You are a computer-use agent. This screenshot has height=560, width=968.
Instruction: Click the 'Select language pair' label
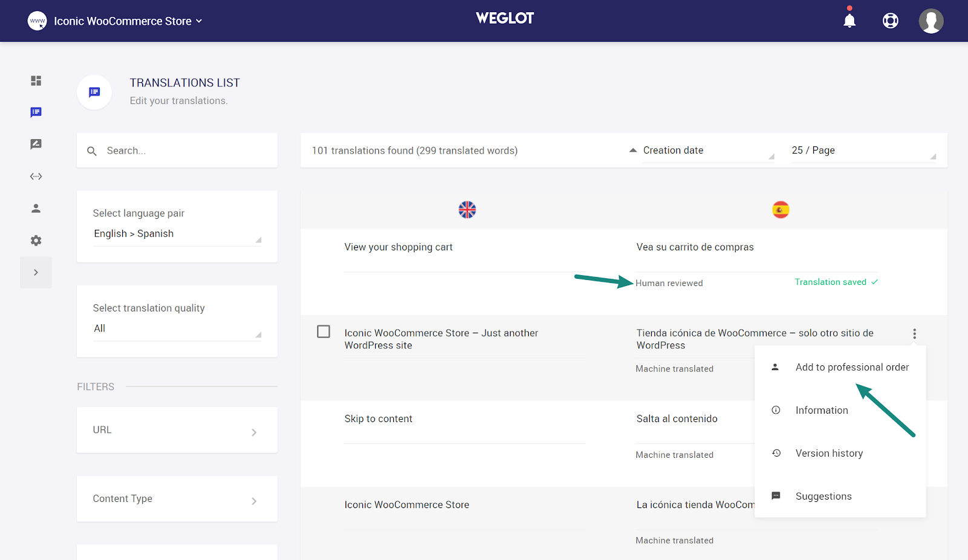(x=139, y=213)
